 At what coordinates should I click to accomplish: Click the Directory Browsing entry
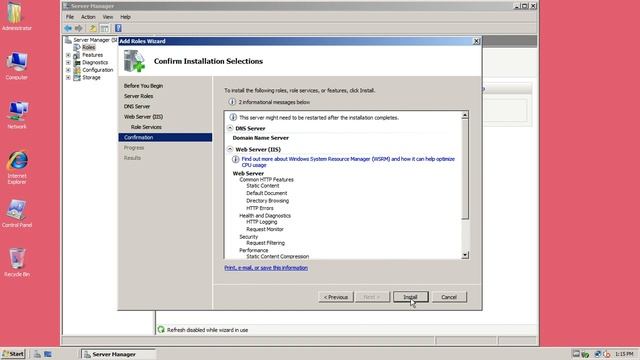pos(267,201)
